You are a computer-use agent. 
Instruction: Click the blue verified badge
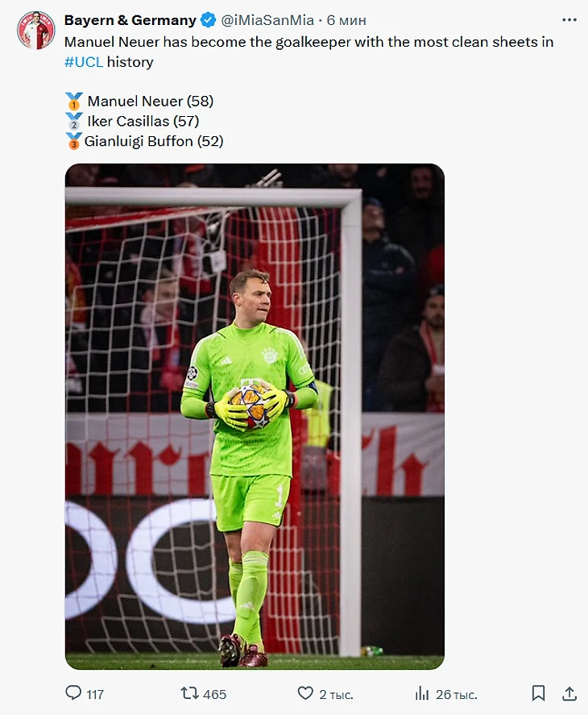pos(209,20)
